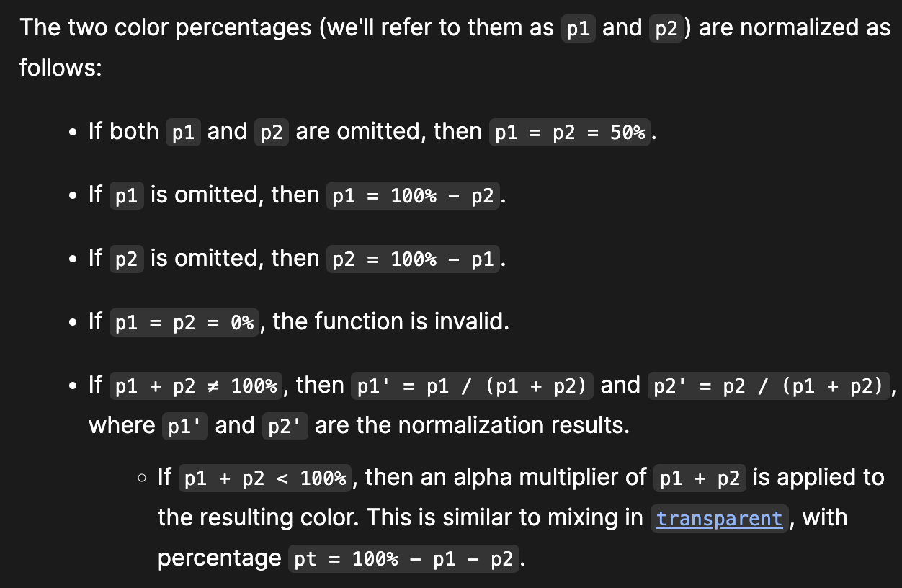Viewport: 902px width, 588px height.
Task: Click the 'pt = 100% - p1 - p2' code snippet
Action: pyautogui.click(x=403, y=559)
